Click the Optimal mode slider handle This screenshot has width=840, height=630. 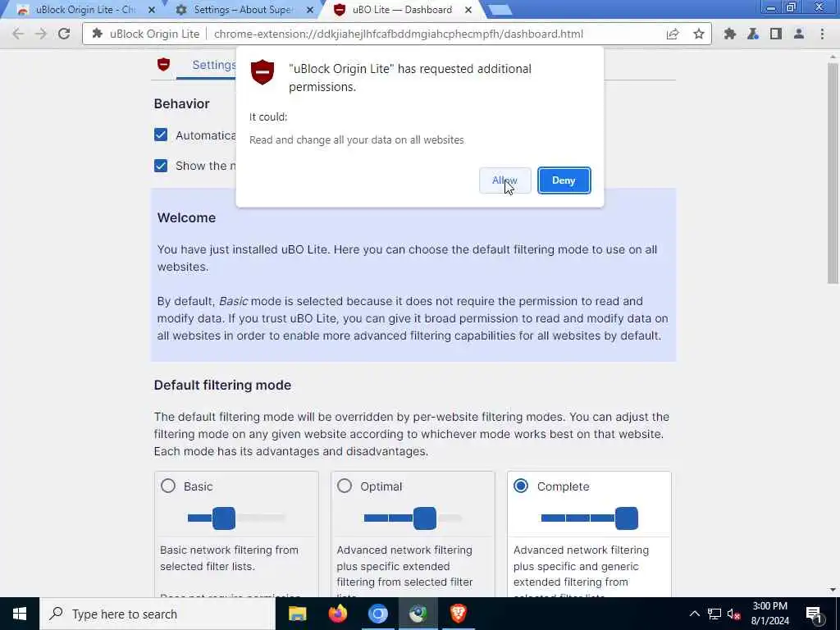pos(425,518)
